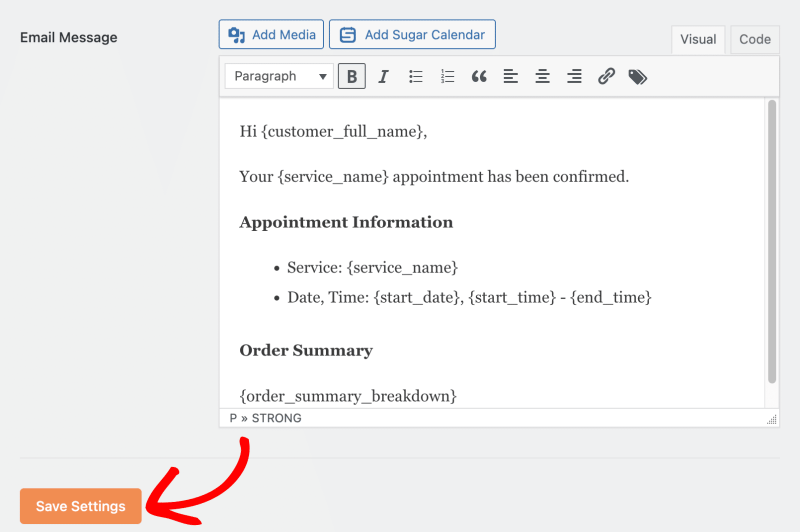The image size is (800, 532).
Task: Apply blockquote formatting
Action: pos(479,76)
